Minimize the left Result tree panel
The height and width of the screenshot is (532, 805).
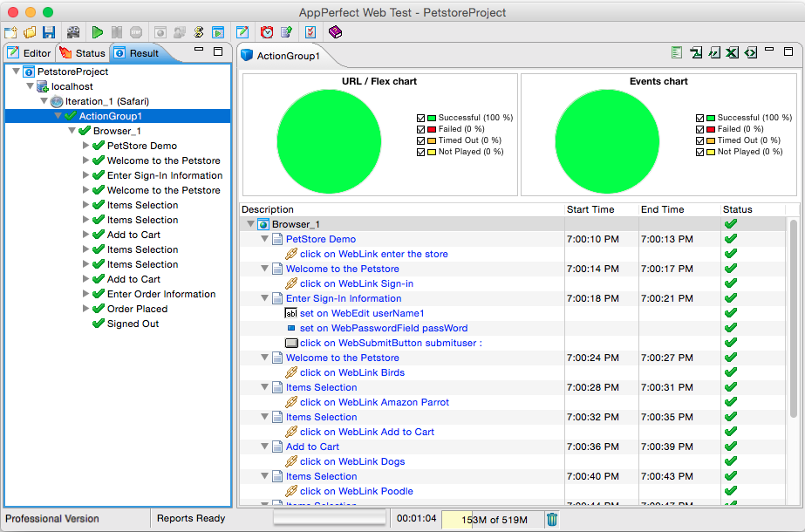(x=199, y=51)
